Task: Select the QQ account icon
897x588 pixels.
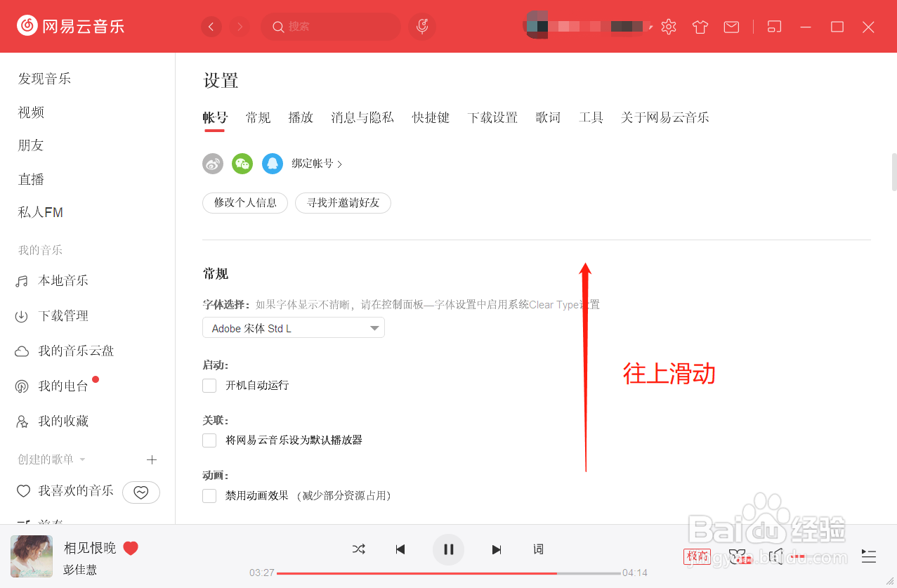Action: tap(273, 164)
